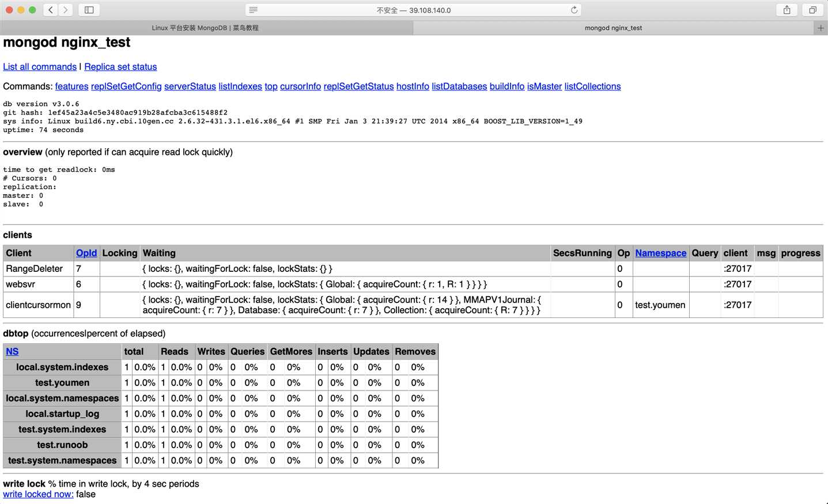The width and height of the screenshot is (828, 504).
Task: Click test.youmen in clients Namespace column
Action: [x=660, y=305]
